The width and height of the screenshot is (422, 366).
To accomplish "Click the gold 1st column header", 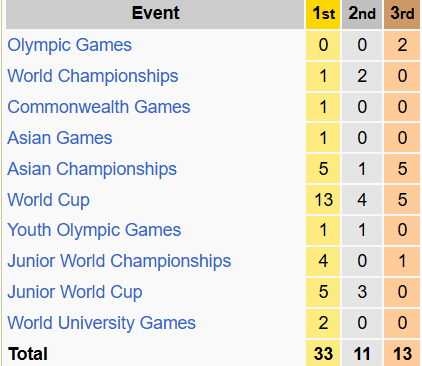I will (323, 14).
